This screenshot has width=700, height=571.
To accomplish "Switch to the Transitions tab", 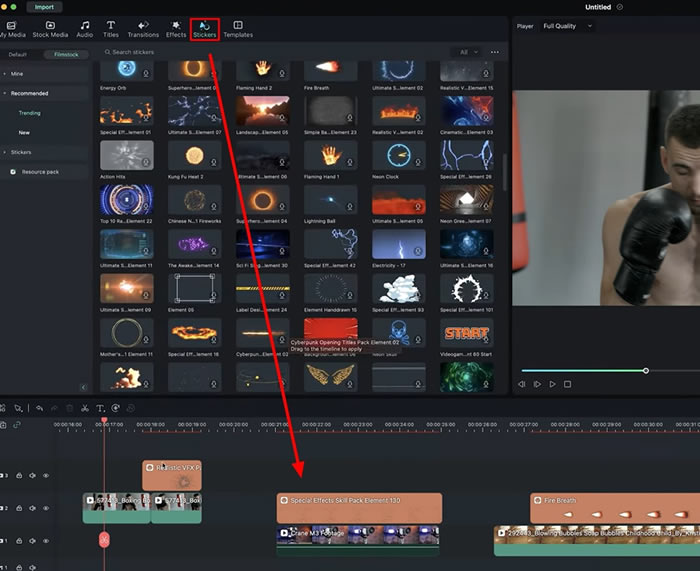I will pos(143,29).
